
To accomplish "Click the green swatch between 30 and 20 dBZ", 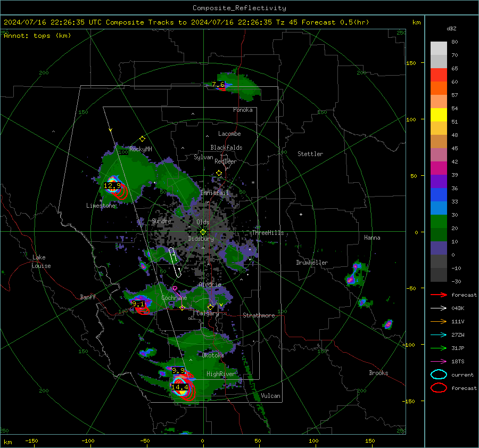I will click(439, 222).
